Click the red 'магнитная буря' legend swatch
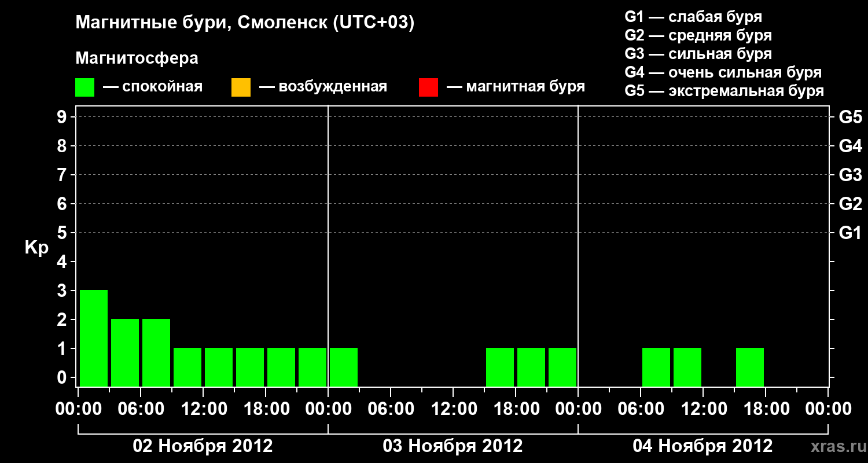The width and height of the screenshot is (868, 463). (x=428, y=87)
